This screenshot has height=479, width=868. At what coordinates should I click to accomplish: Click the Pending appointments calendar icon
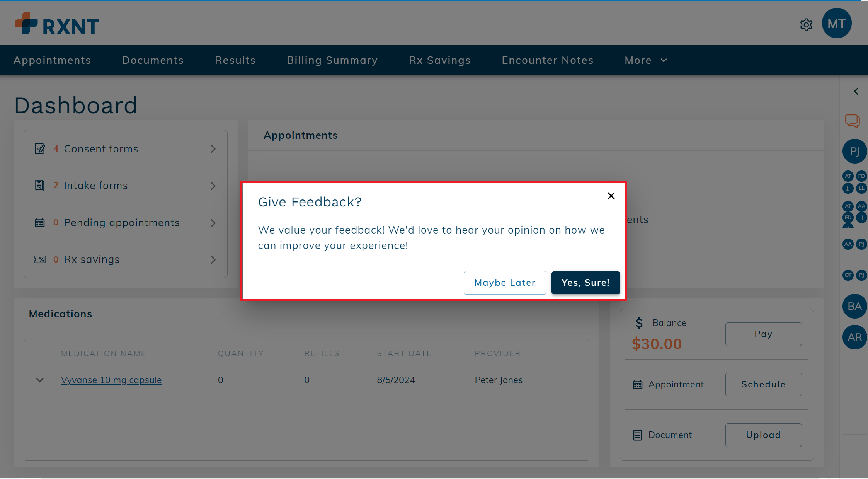[40, 223]
